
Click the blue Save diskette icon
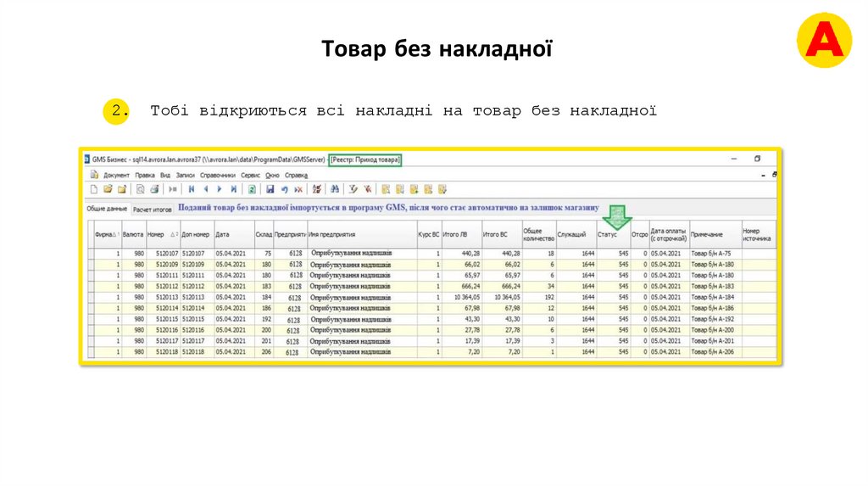(x=270, y=189)
